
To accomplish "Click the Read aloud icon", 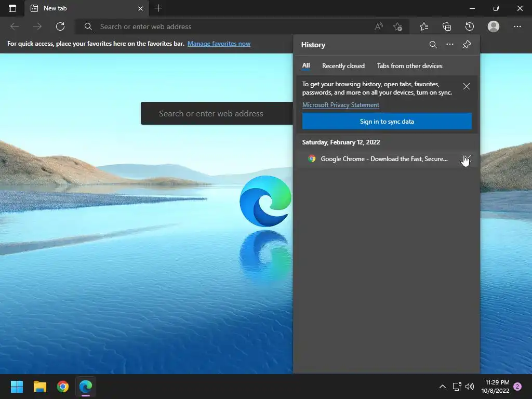I will [x=379, y=26].
